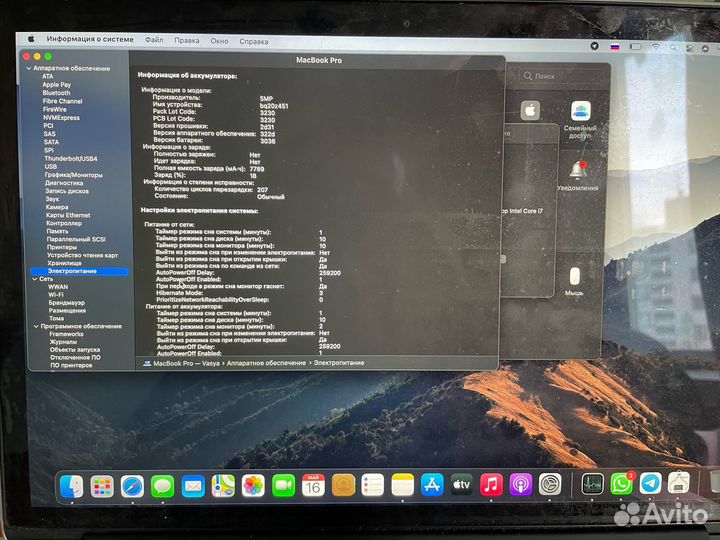Viewport: 720px width, 540px height.
Task: Select USB in the sidebar
Action: point(51,167)
